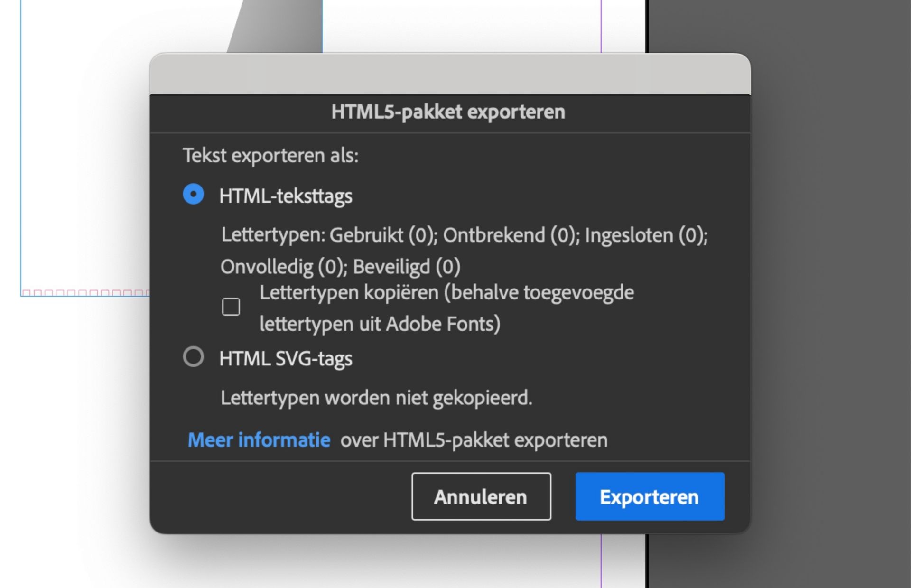Click the label Tekst exporteren als

[x=271, y=156]
